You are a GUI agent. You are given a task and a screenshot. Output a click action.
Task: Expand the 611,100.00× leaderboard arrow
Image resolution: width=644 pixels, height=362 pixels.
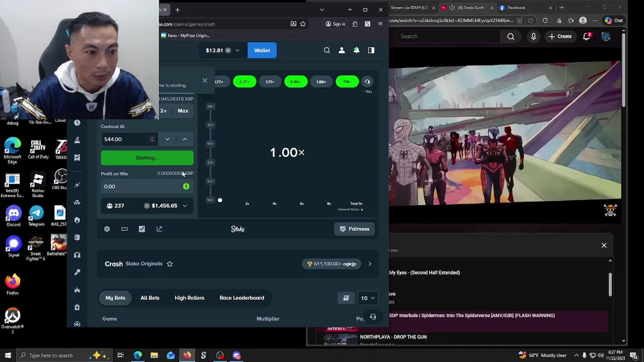point(370,264)
